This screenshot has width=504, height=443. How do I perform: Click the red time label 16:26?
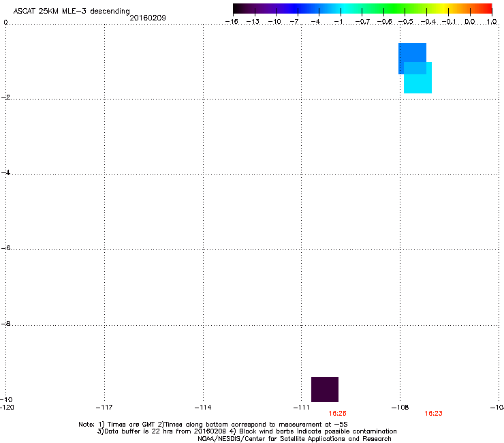(337, 414)
